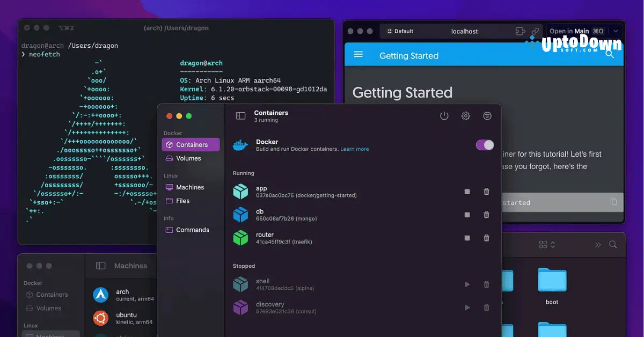The image size is (644, 337).
Task: Click the power icon in the Containers header
Action: [x=444, y=115]
